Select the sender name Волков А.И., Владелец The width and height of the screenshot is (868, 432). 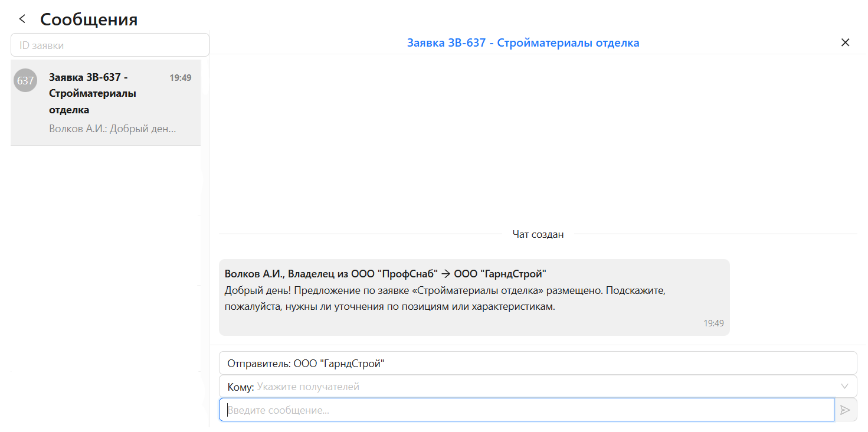coord(276,273)
